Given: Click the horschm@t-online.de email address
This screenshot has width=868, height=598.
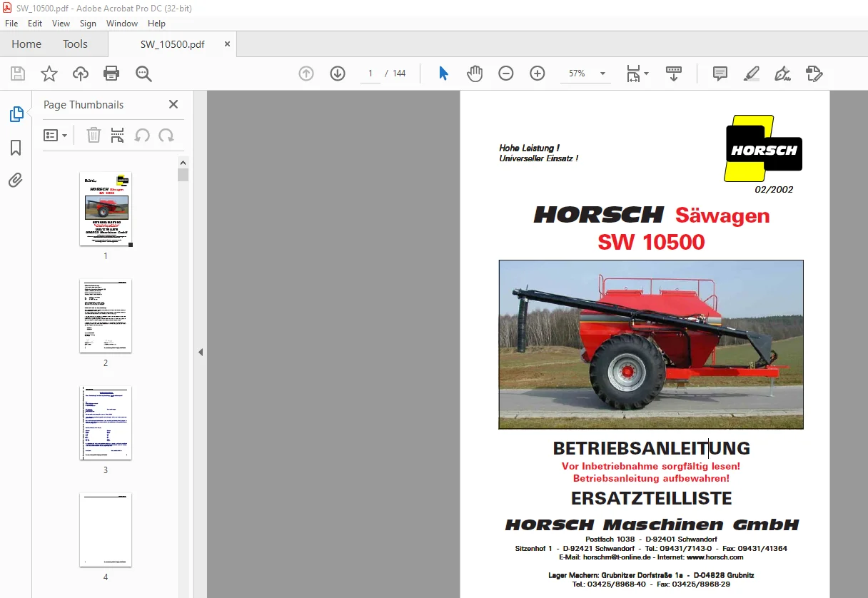Looking at the screenshot, I should pos(617,557).
